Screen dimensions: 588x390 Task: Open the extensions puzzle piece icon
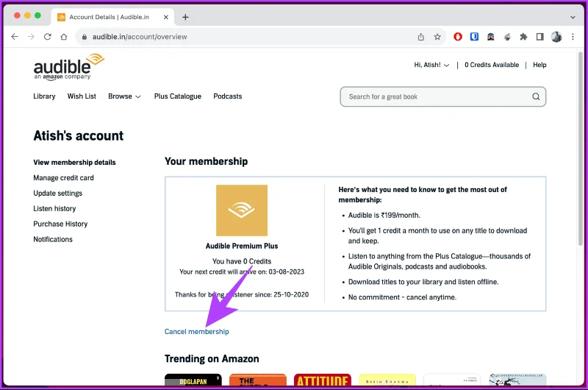[x=523, y=37]
